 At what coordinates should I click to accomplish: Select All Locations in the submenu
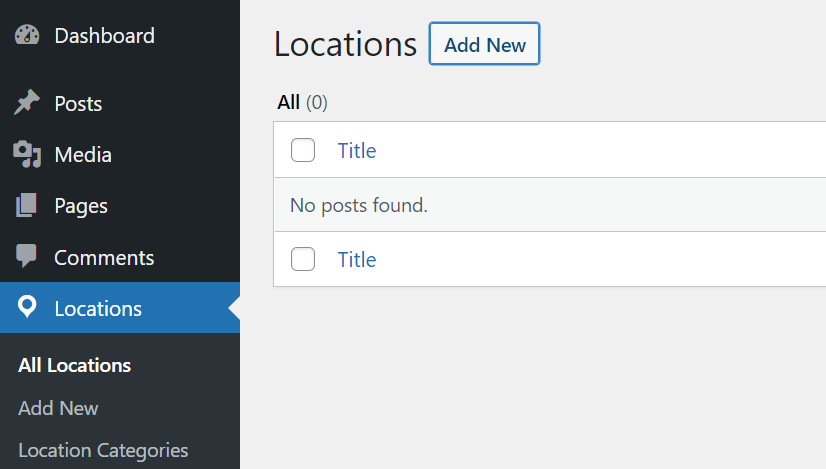coord(75,365)
